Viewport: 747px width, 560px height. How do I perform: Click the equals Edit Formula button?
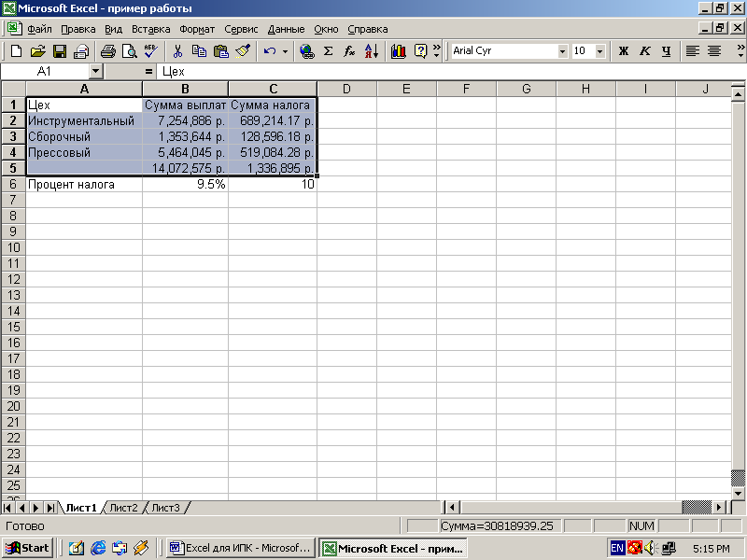click(148, 72)
